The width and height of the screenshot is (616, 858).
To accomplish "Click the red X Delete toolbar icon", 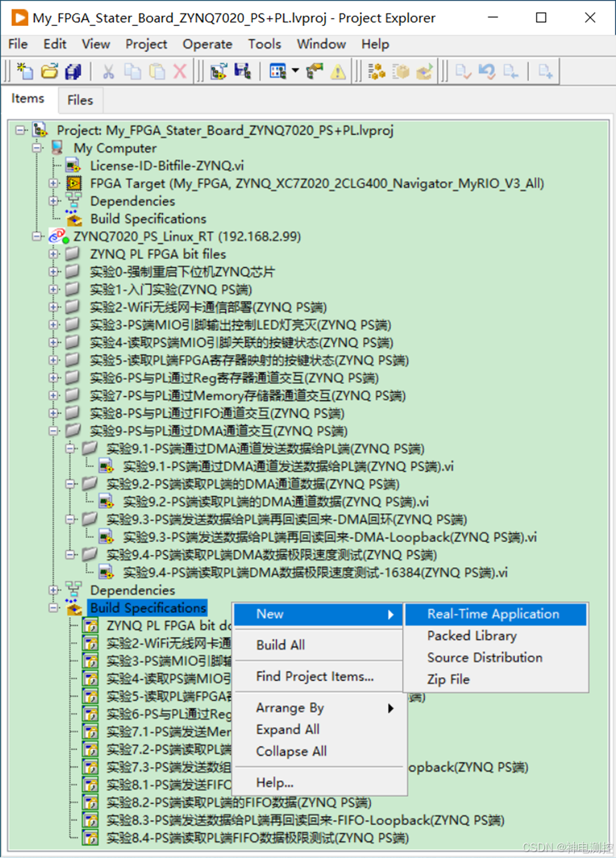I will point(180,71).
